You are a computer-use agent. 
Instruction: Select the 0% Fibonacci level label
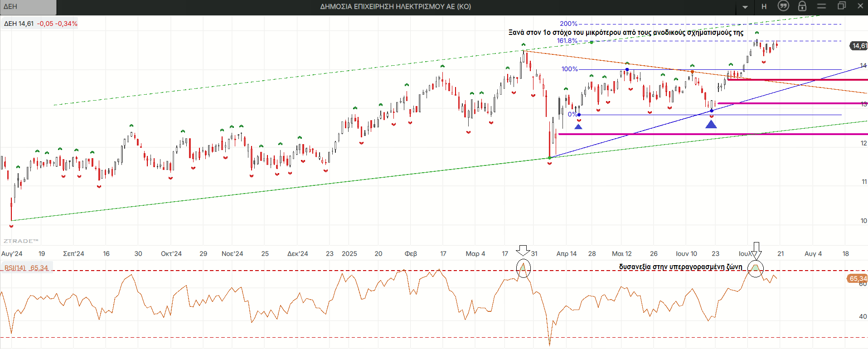(x=572, y=114)
